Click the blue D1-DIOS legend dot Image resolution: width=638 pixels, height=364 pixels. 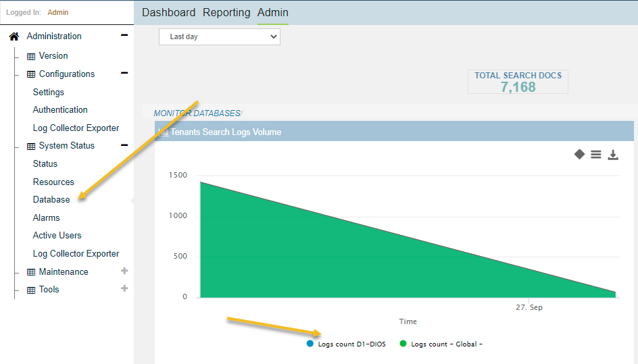coord(310,344)
